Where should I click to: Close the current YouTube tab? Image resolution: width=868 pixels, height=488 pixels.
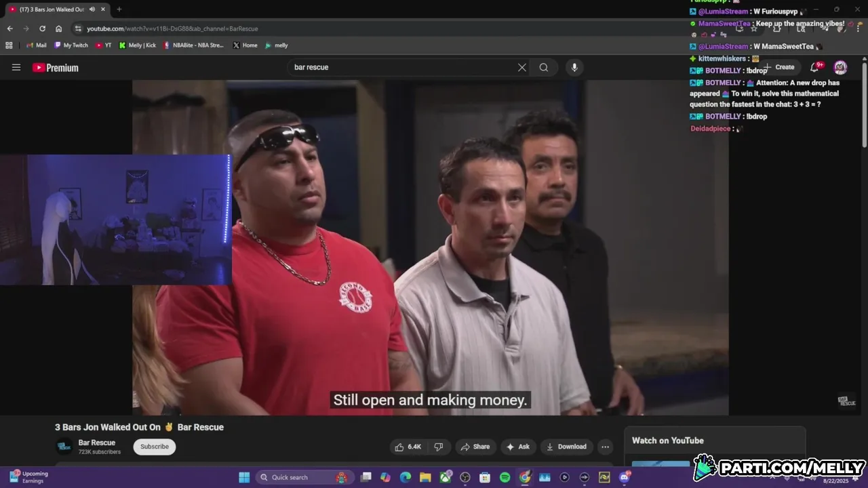click(103, 9)
